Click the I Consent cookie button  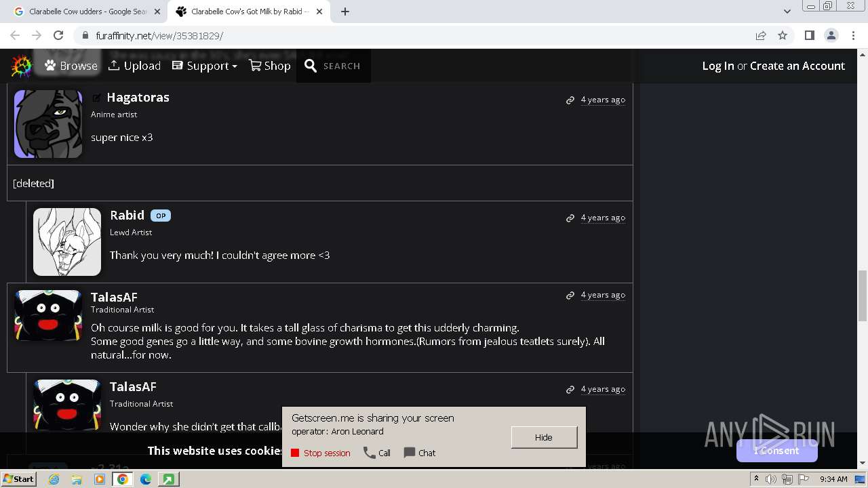click(x=776, y=451)
